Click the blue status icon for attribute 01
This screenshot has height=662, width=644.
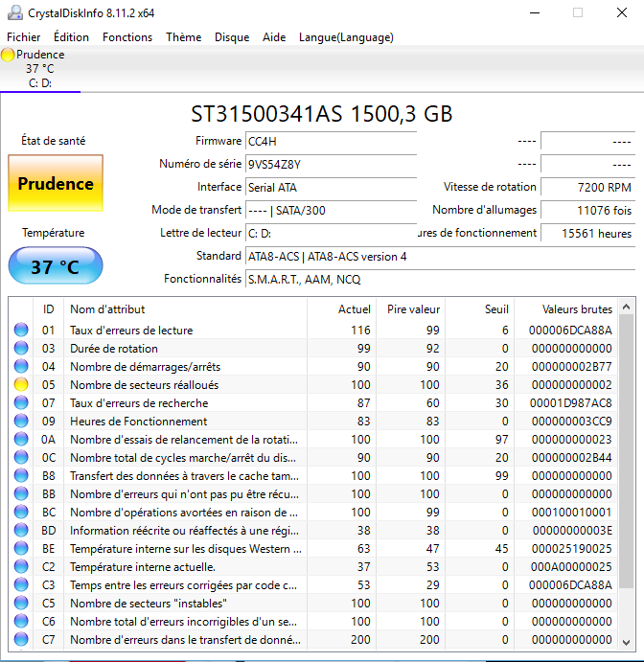[x=21, y=331]
